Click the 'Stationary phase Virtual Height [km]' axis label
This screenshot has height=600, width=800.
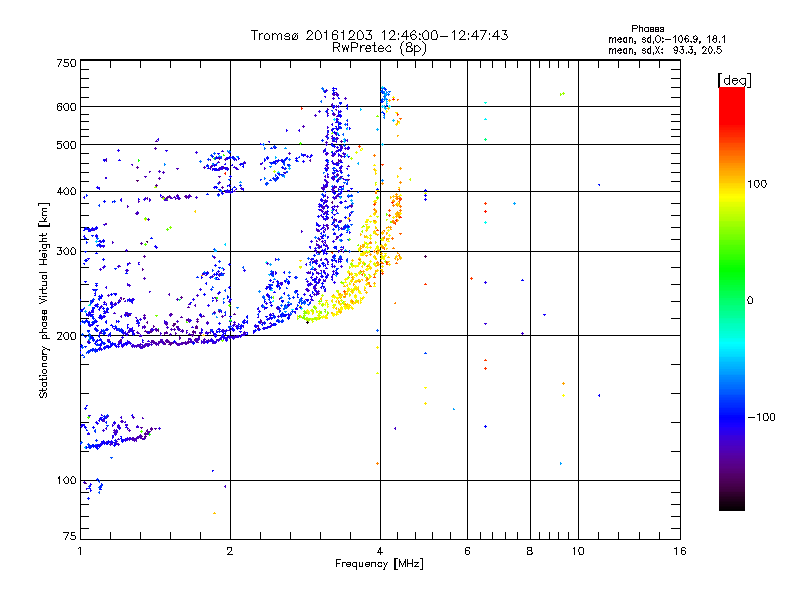coord(44,300)
